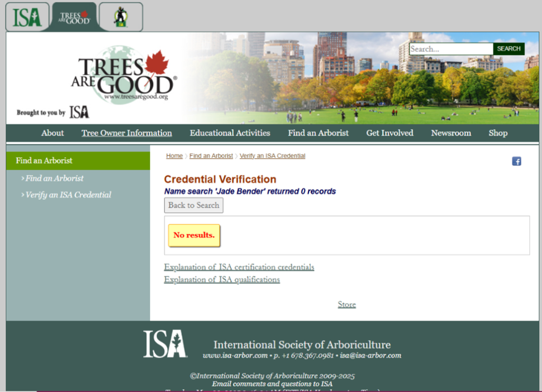
Task: Click the green SEARCH button
Action: coord(509,49)
